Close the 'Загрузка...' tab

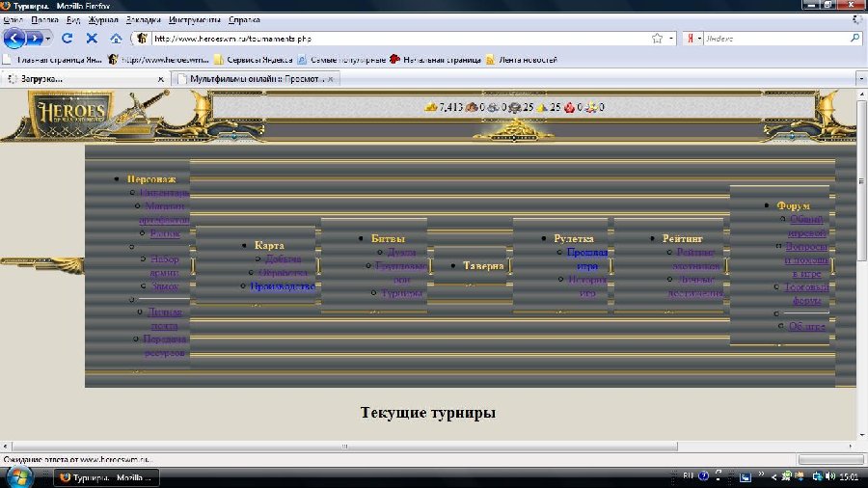(160, 79)
